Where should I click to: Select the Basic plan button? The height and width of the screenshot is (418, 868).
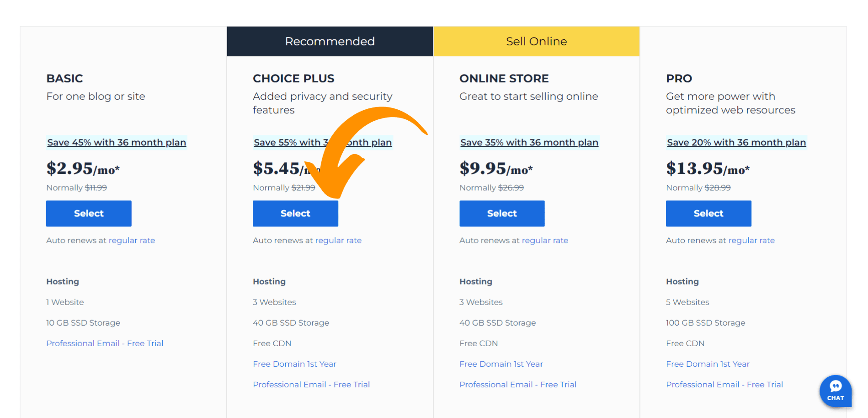(89, 214)
